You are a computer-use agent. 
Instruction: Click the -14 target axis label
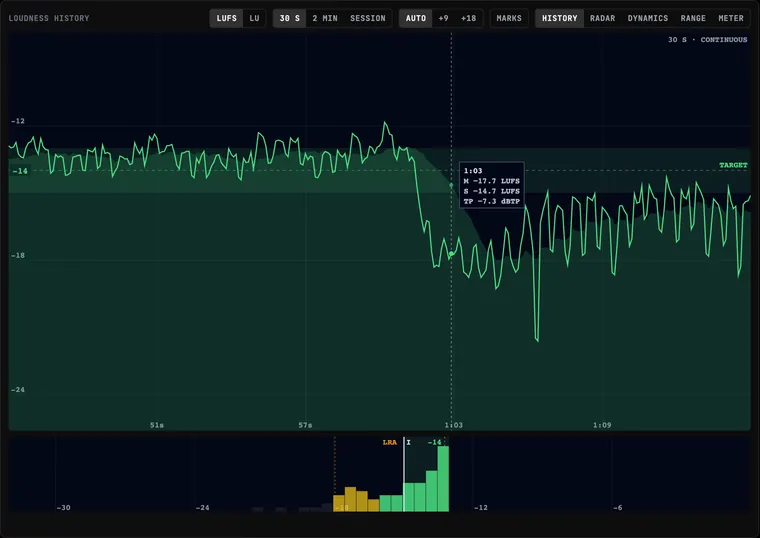[x=20, y=171]
